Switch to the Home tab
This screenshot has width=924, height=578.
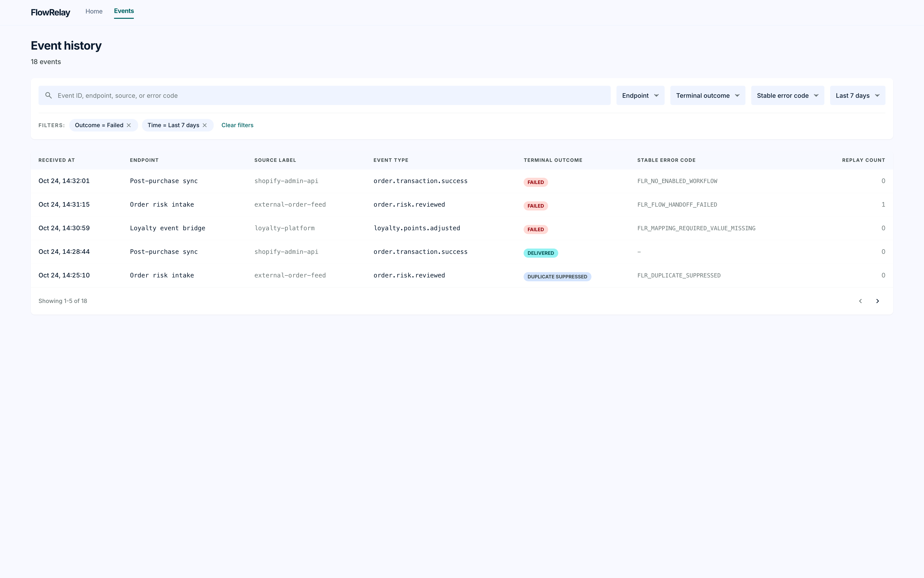coord(94,12)
